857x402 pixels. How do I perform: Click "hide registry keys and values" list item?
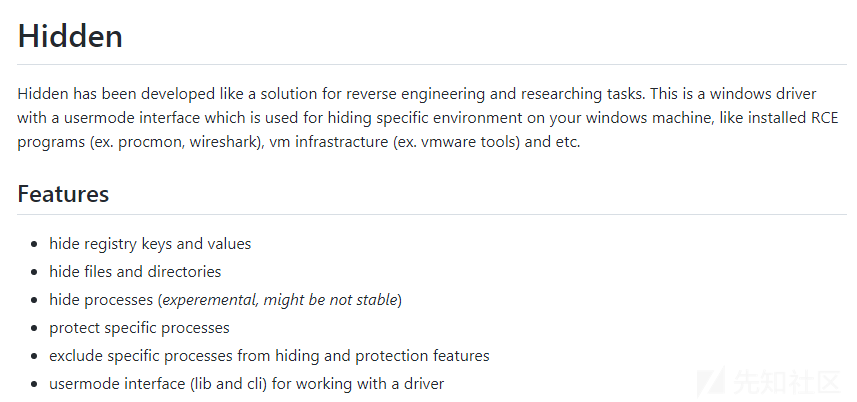150,244
